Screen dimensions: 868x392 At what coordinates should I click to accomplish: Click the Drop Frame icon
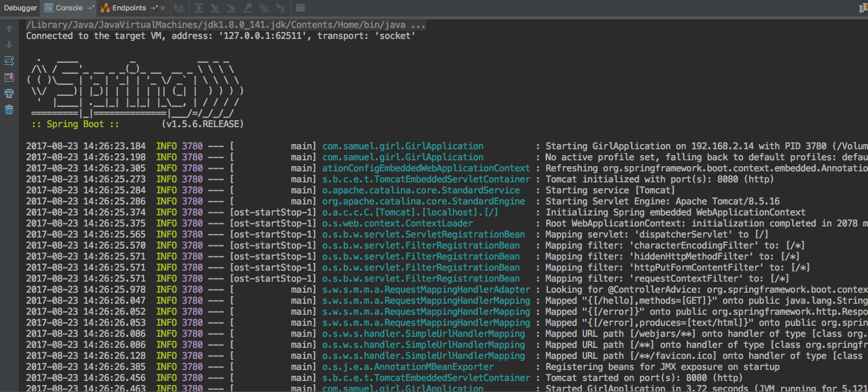263,8
